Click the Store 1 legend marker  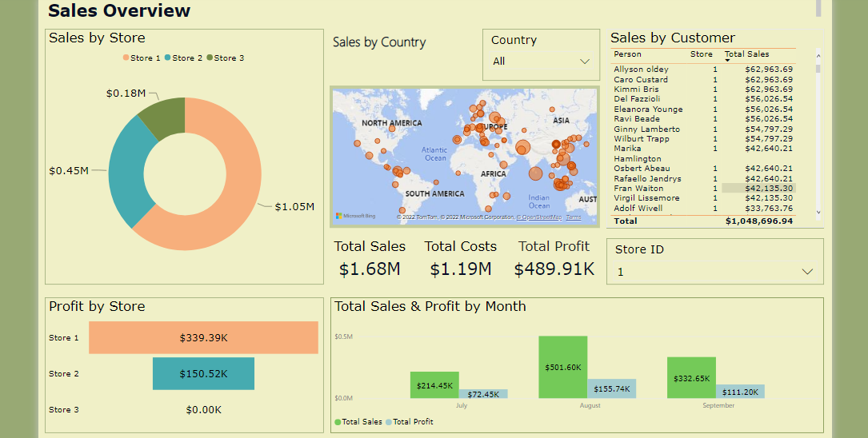[126, 58]
